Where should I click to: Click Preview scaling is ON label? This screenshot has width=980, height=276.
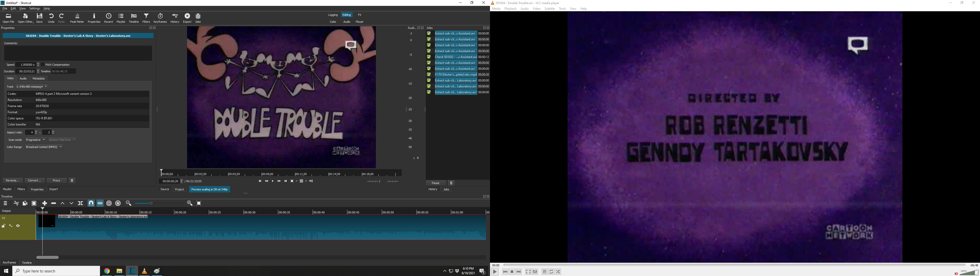(210, 189)
